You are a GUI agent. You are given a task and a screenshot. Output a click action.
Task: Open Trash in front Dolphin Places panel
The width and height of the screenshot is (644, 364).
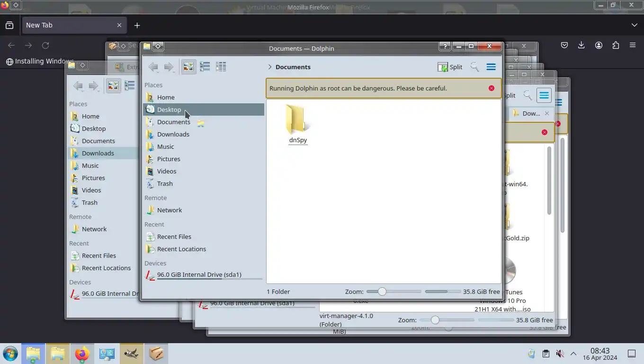tap(204, 183)
